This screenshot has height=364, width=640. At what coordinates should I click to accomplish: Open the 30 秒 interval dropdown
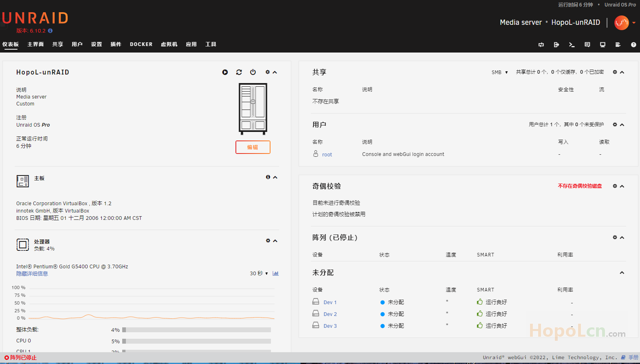pyautogui.click(x=259, y=274)
